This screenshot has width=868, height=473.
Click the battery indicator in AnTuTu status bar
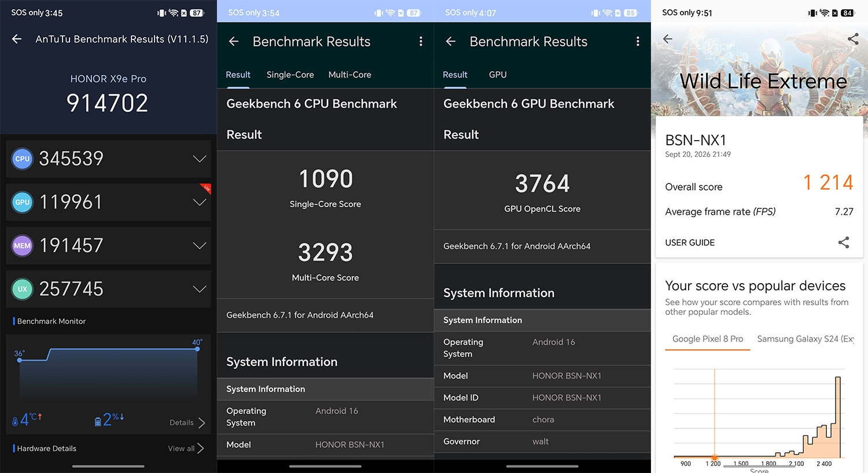click(197, 13)
